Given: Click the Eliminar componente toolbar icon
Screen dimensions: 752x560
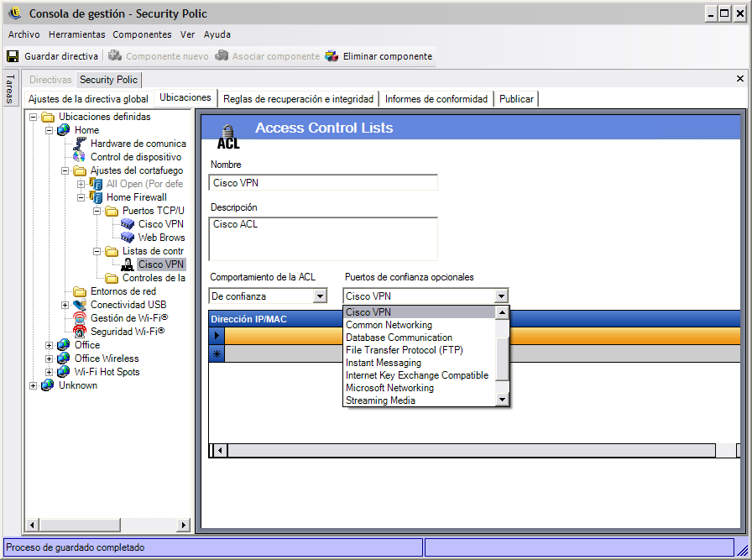Looking at the screenshot, I should (332, 56).
